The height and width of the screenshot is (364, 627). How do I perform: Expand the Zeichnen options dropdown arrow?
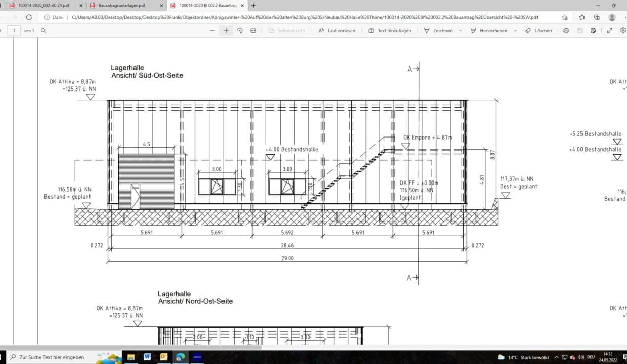(460, 31)
